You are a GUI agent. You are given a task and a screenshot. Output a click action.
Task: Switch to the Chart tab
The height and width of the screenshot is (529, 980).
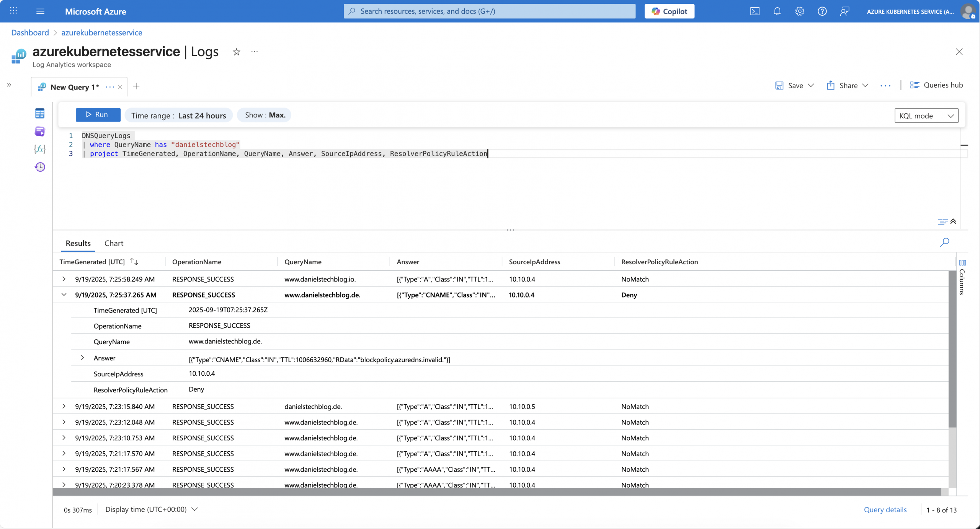(x=114, y=243)
